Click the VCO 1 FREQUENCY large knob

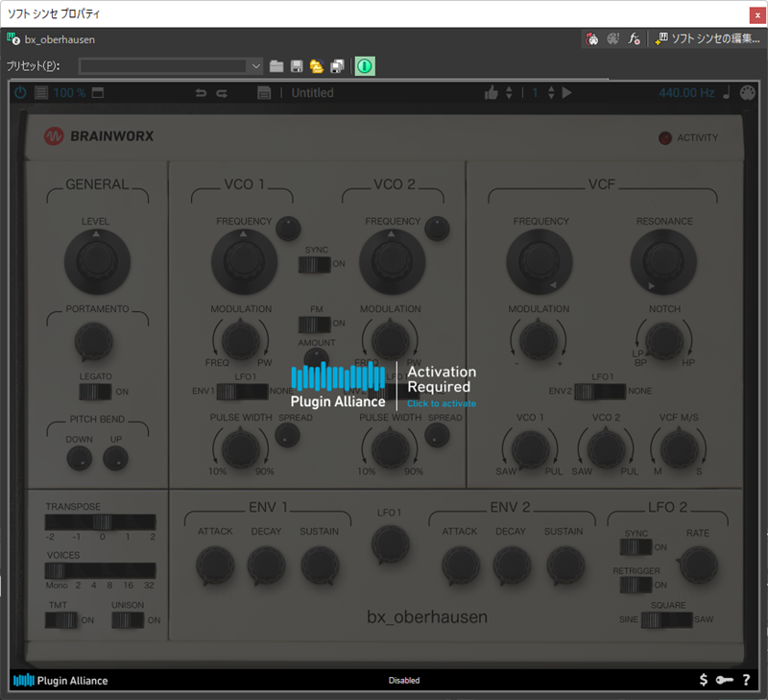pos(244,261)
